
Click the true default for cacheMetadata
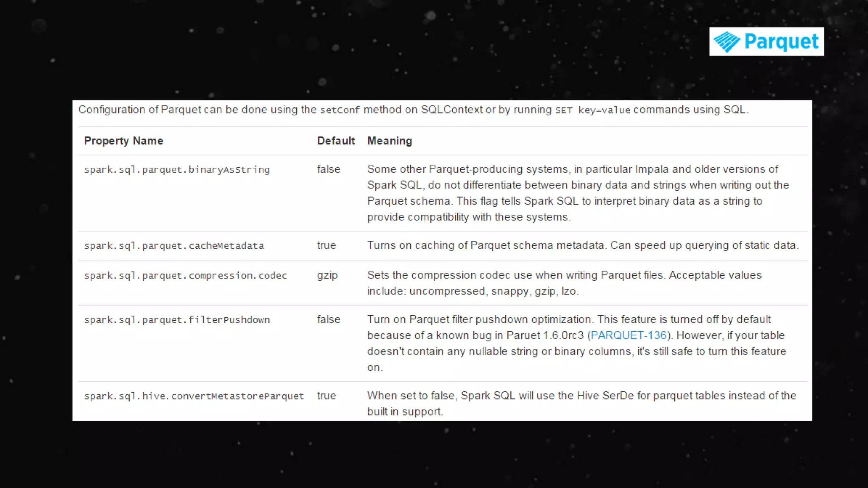click(326, 246)
